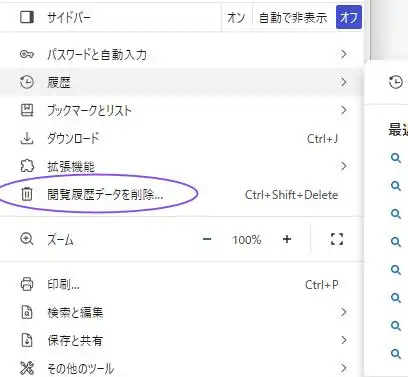The width and height of the screenshot is (408, 377).
Task: Click the bookmark icon beside ブックマークとリスト
Action: click(27, 110)
